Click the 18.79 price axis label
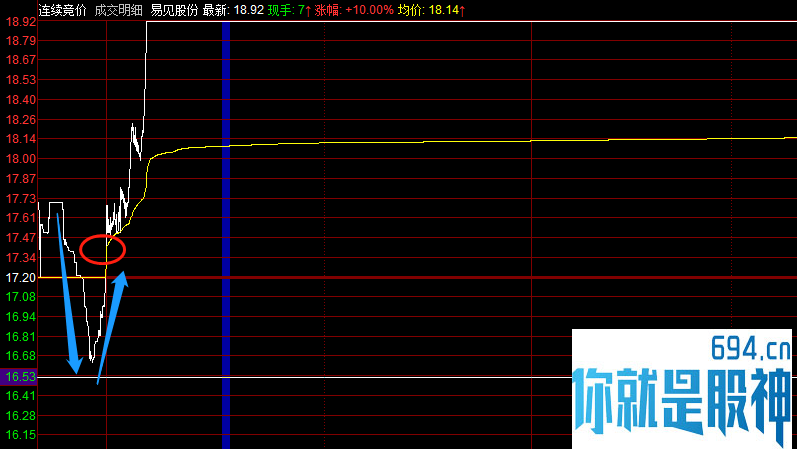This screenshot has height=449, width=797. tap(21, 41)
